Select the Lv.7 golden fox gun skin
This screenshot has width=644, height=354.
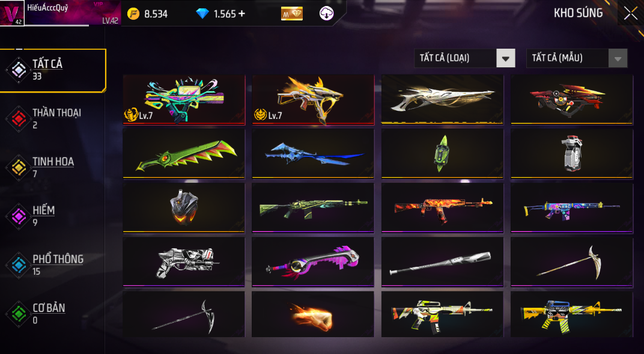tap(313, 100)
